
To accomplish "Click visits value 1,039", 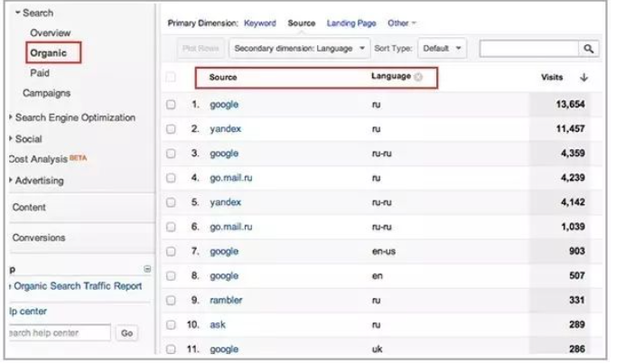I will click(573, 227).
